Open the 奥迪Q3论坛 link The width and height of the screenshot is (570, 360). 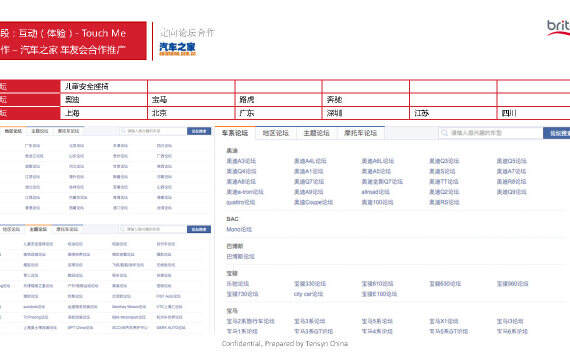pyautogui.click(x=444, y=161)
